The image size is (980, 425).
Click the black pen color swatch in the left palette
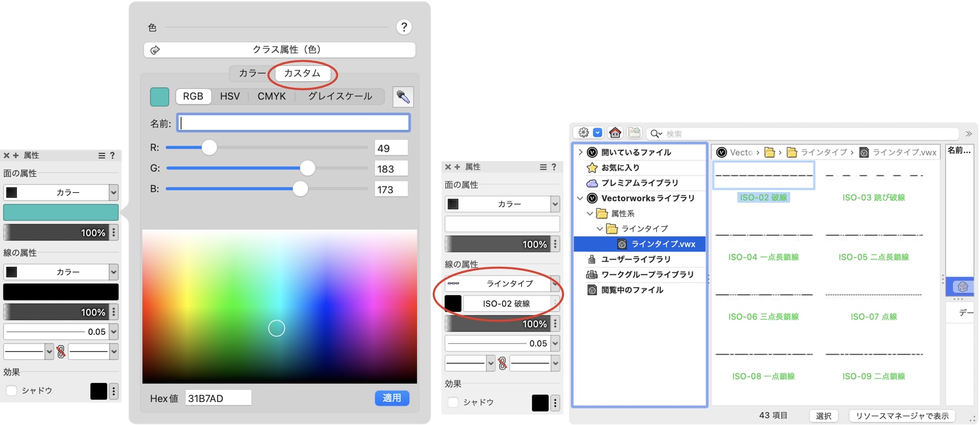point(61,292)
